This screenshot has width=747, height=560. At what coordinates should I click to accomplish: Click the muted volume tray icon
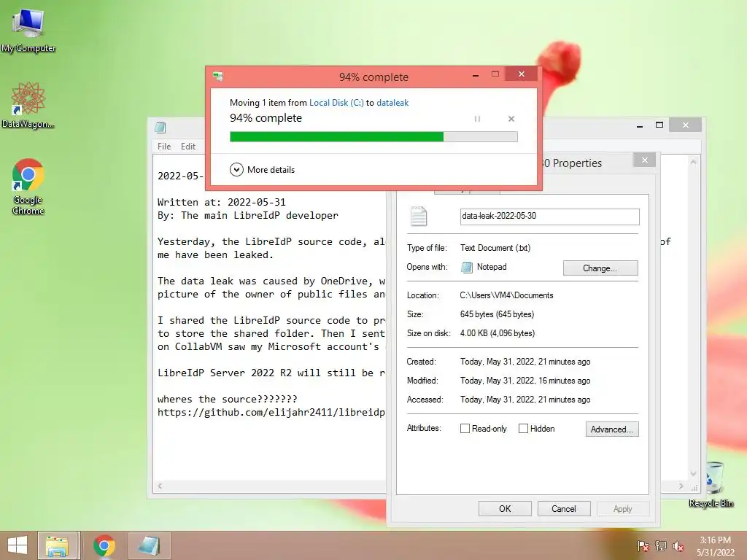point(678,546)
